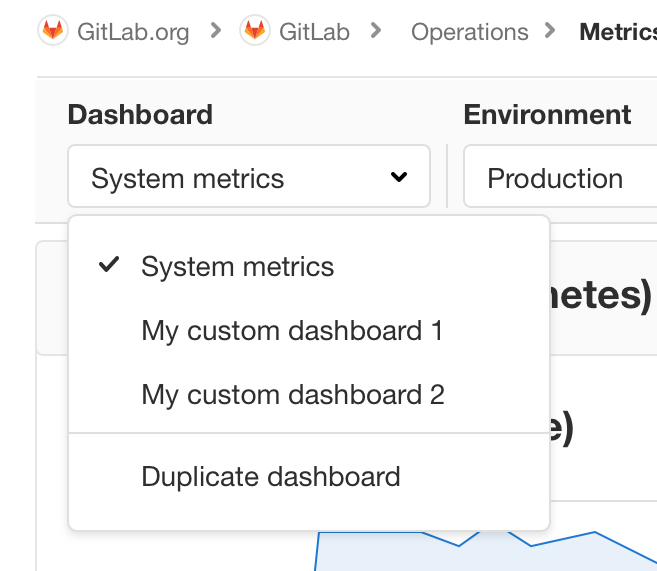Choose My custom dashboard 1
Viewport: 657px width, 571px height.
(309, 331)
